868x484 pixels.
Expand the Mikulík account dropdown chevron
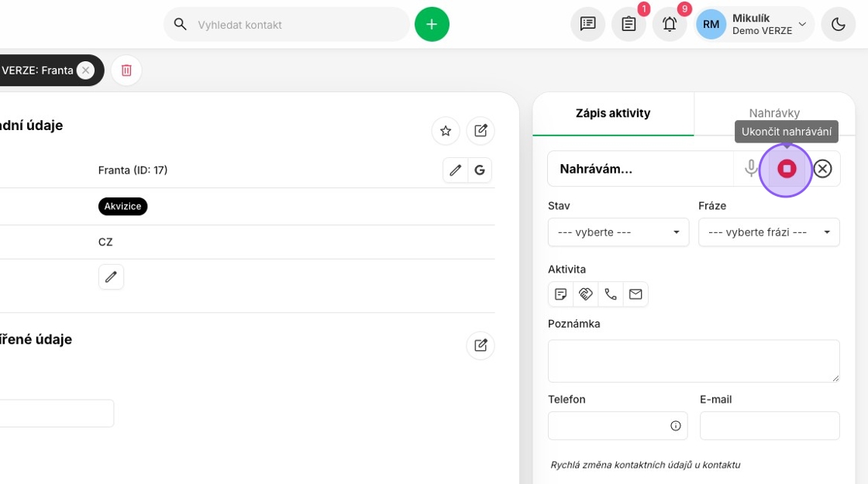pos(802,24)
